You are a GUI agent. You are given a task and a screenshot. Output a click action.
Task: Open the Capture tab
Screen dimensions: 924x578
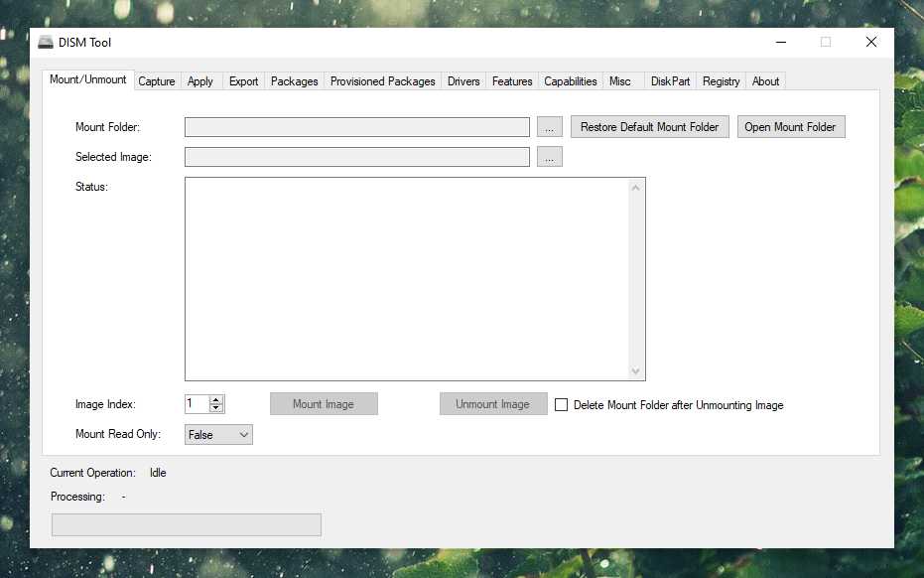(x=157, y=81)
